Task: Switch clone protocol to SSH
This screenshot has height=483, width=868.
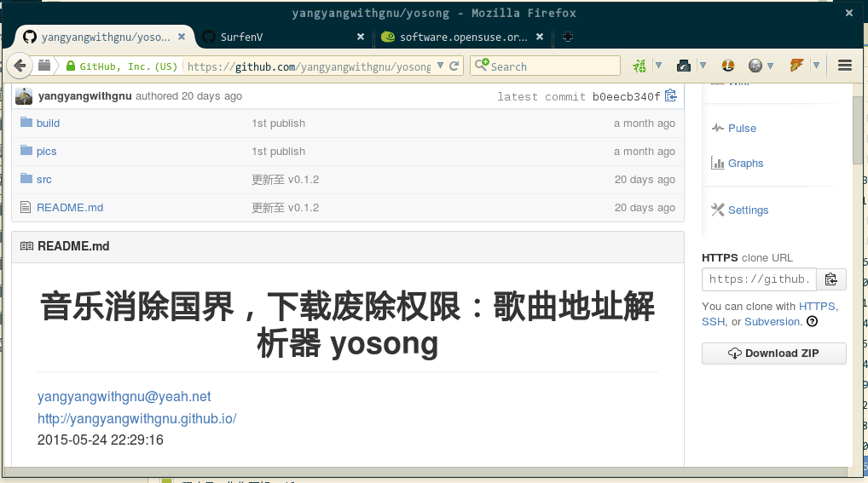Action: pyautogui.click(x=714, y=322)
